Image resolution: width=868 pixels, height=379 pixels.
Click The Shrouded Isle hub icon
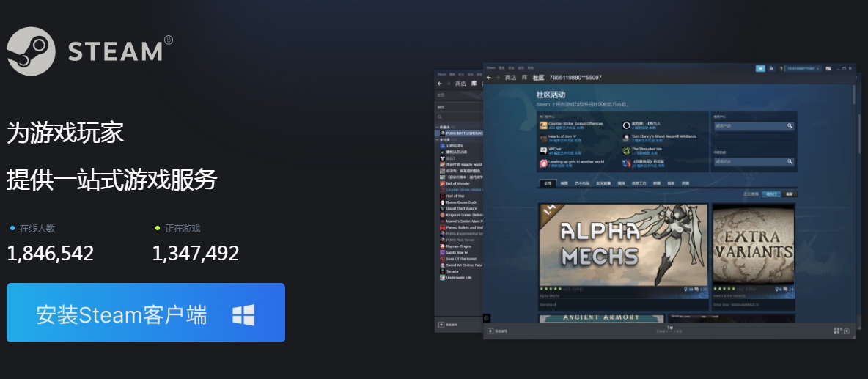(x=626, y=150)
